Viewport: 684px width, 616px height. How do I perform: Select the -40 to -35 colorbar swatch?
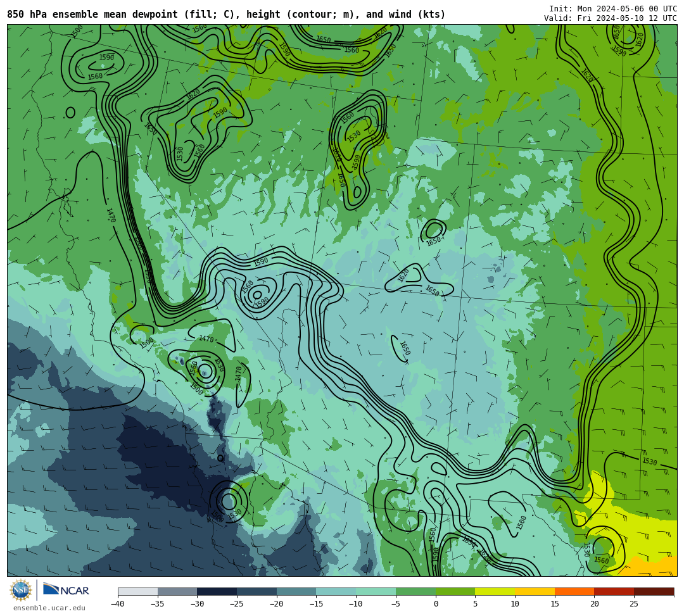138,591
